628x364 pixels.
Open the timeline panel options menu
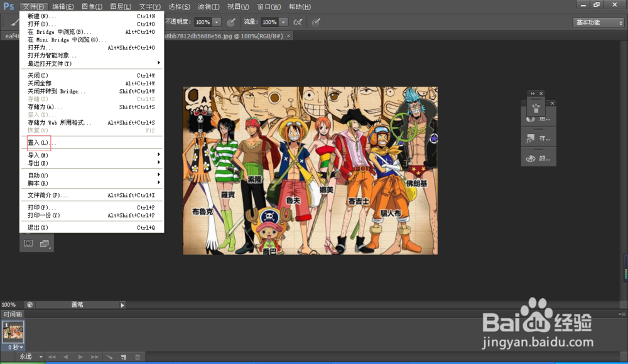tap(622, 314)
